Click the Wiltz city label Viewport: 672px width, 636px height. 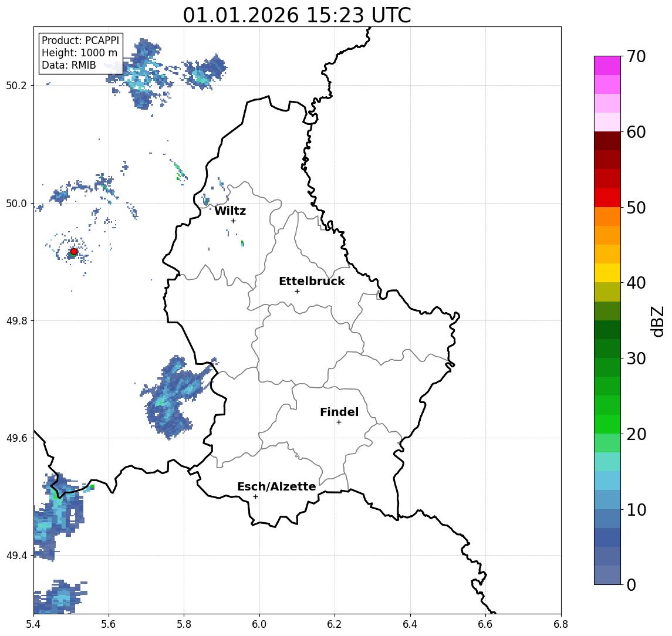click(230, 211)
